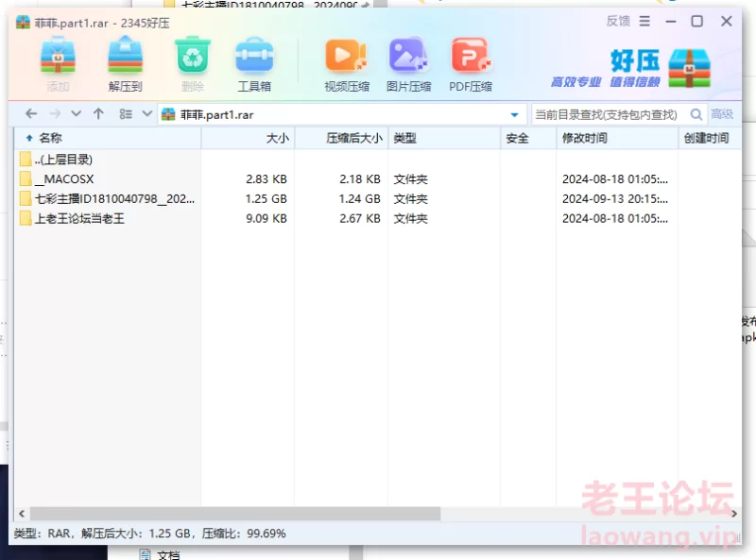Viewport: 756px width, 560px height.
Task: Click the 2024-09-13 20:15 modified time
Action: [x=615, y=198]
